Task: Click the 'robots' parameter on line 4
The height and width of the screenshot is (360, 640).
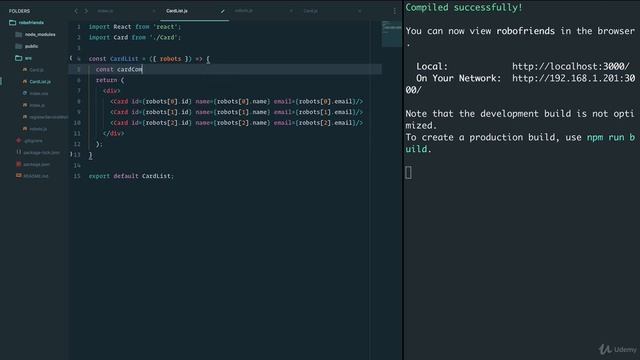Action: [x=170, y=59]
